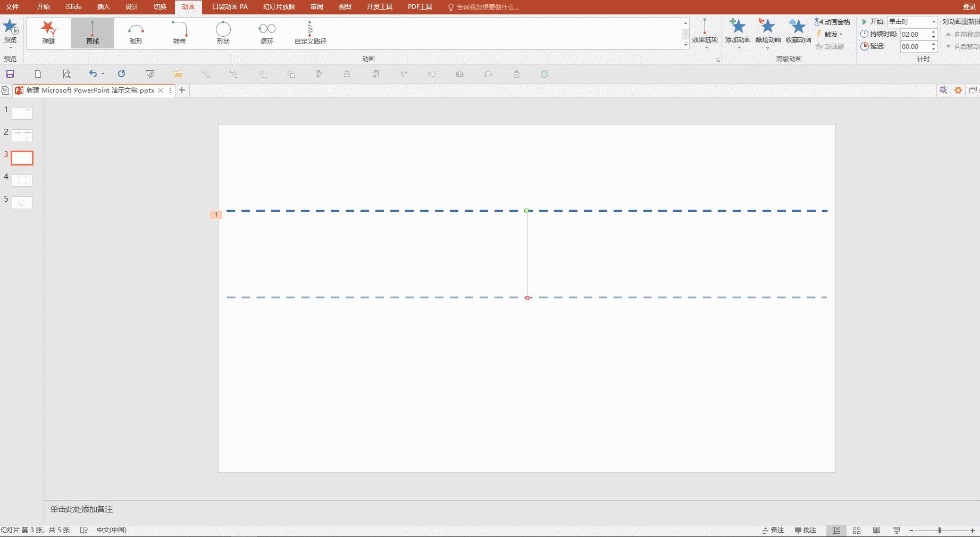Screen dimensions: 980x537
Task: Switch to the 插入 insert tab
Action: point(104,7)
